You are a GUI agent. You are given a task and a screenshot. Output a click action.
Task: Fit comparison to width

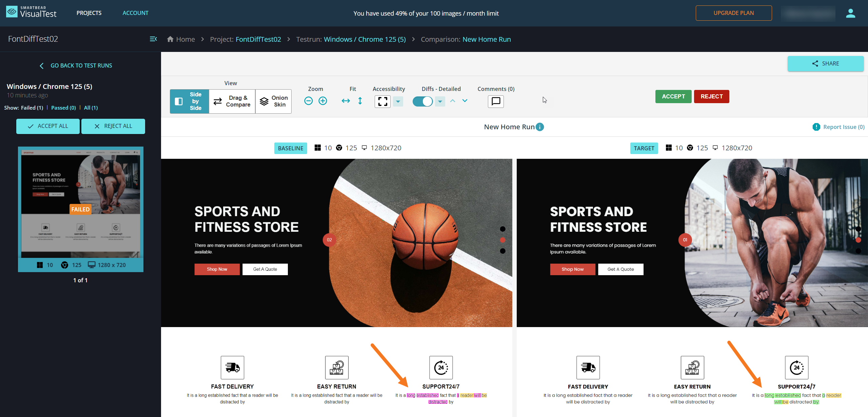point(346,101)
